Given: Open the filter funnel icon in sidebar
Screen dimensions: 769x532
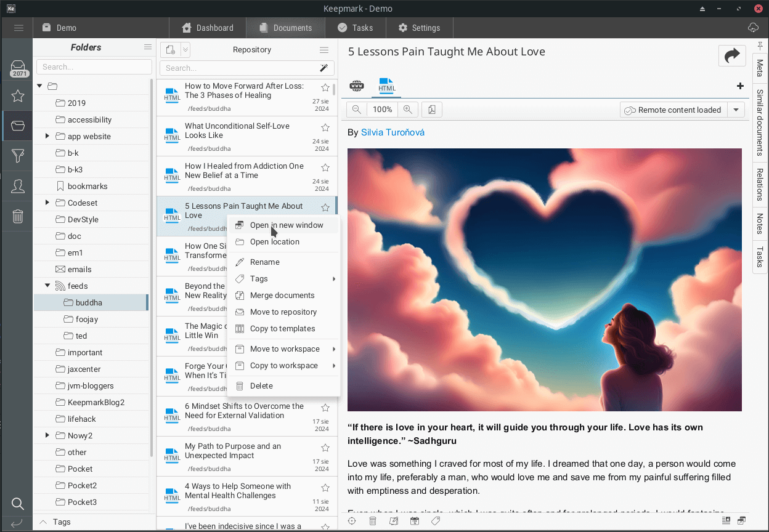Looking at the screenshot, I should 18,156.
